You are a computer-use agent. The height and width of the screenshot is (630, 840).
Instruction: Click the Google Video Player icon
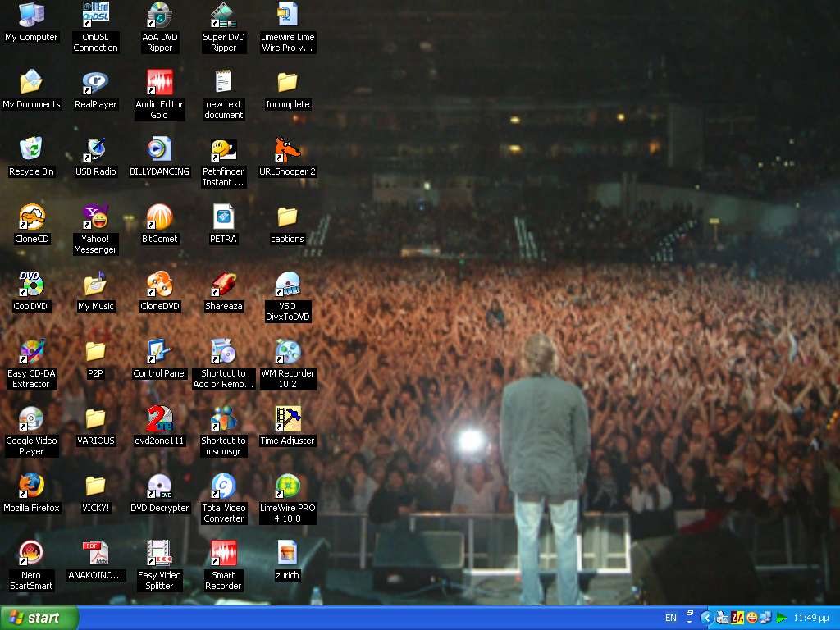click(x=31, y=419)
